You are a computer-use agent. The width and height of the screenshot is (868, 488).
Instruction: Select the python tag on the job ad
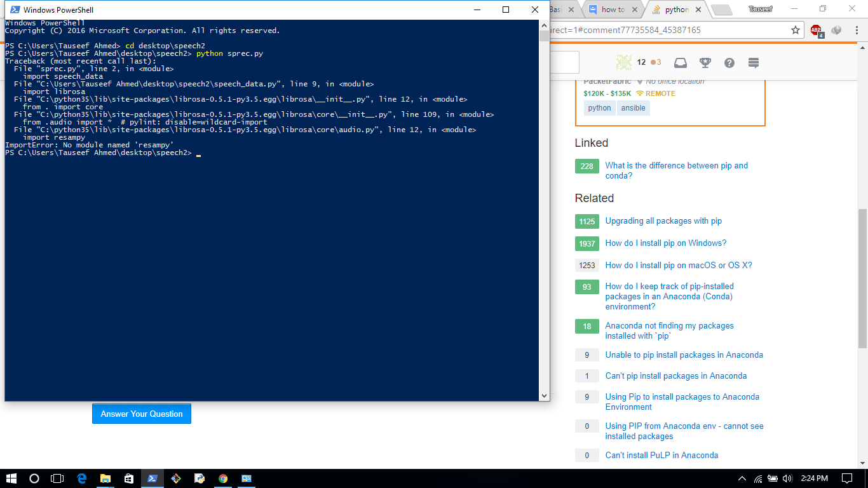[599, 108]
